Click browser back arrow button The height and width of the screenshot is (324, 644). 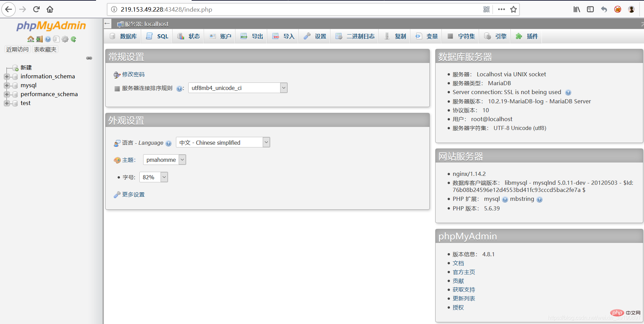click(9, 9)
